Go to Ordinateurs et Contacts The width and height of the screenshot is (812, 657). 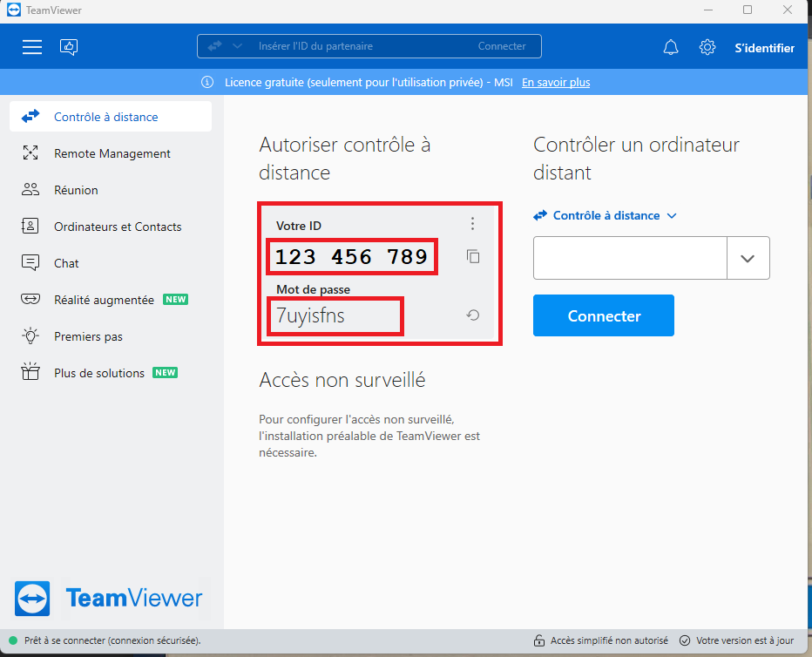tap(118, 227)
